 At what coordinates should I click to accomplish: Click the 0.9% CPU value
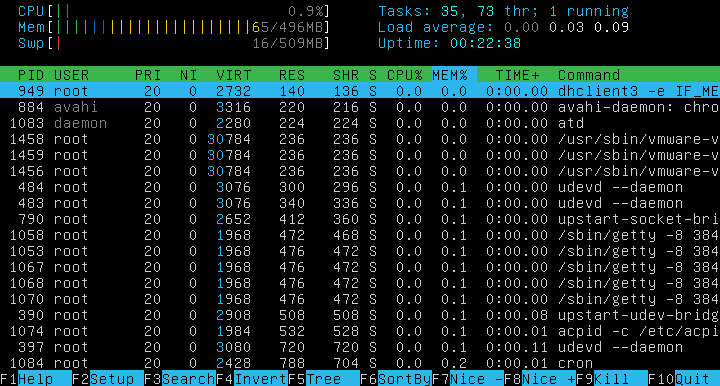point(305,11)
